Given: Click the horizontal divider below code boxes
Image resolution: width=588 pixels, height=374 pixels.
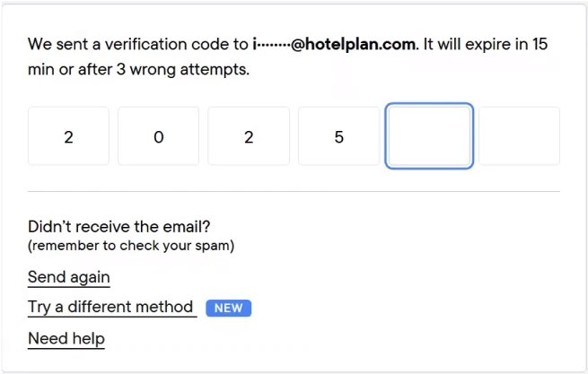Looking at the screenshot, I should tap(294, 191).
